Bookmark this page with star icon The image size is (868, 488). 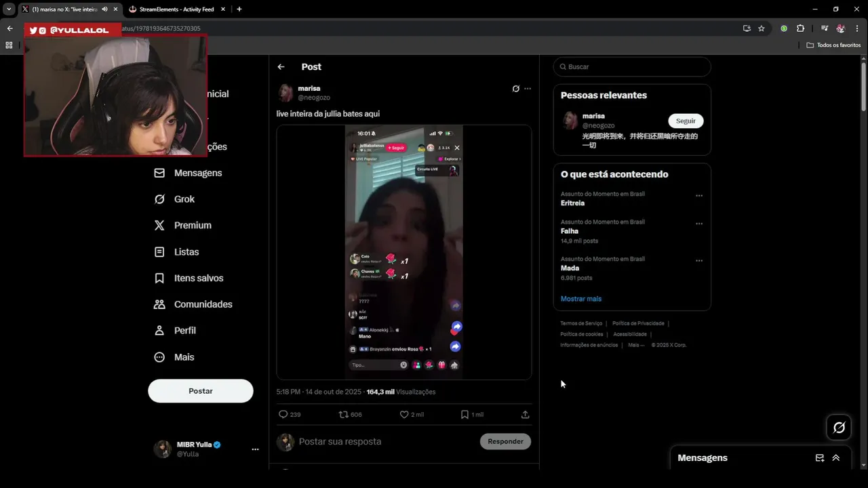762,28
